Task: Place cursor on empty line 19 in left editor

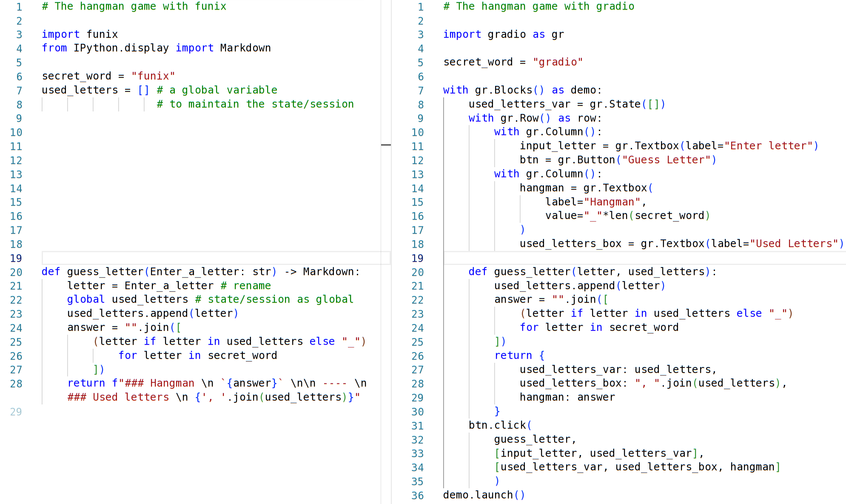Action: (213, 258)
